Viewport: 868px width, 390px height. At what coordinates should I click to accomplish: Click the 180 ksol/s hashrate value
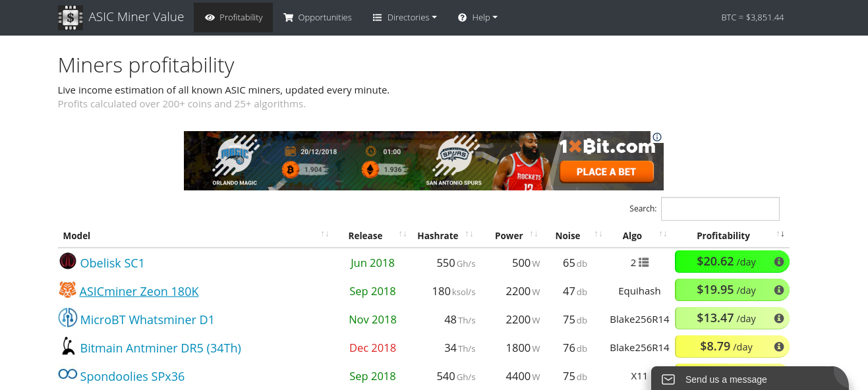(x=453, y=291)
